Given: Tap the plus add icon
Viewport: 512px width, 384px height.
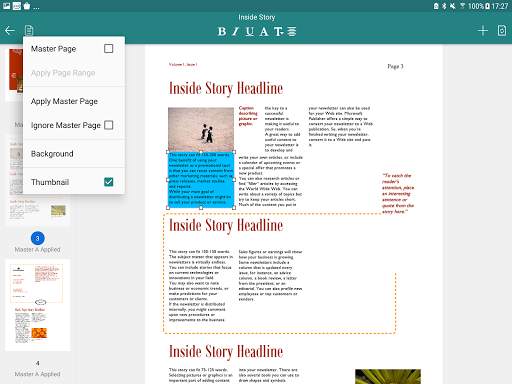Looking at the screenshot, I should (x=483, y=31).
